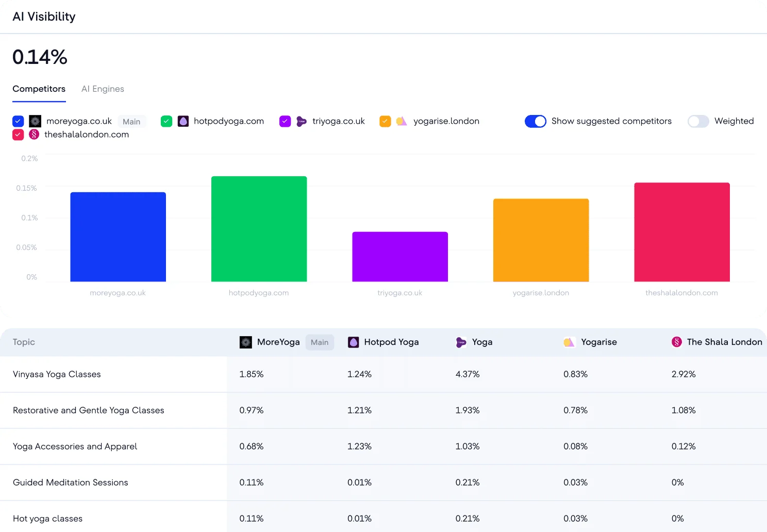Open the AI Engines tab
This screenshot has width=767, height=532.
click(x=103, y=89)
